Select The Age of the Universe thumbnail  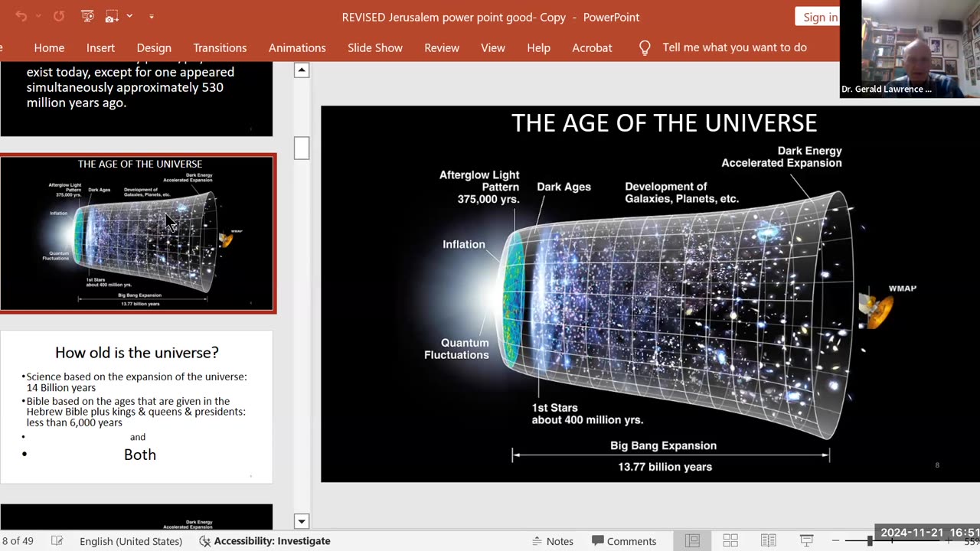[x=137, y=233]
